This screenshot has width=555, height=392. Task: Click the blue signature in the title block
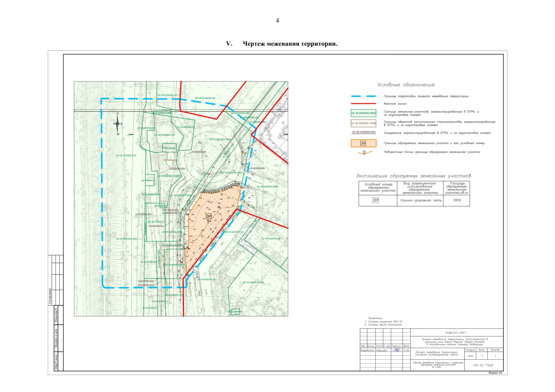point(397,350)
